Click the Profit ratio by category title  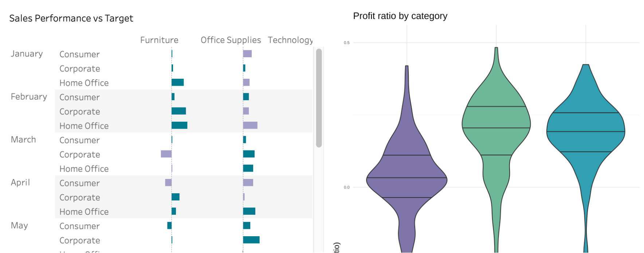point(400,16)
